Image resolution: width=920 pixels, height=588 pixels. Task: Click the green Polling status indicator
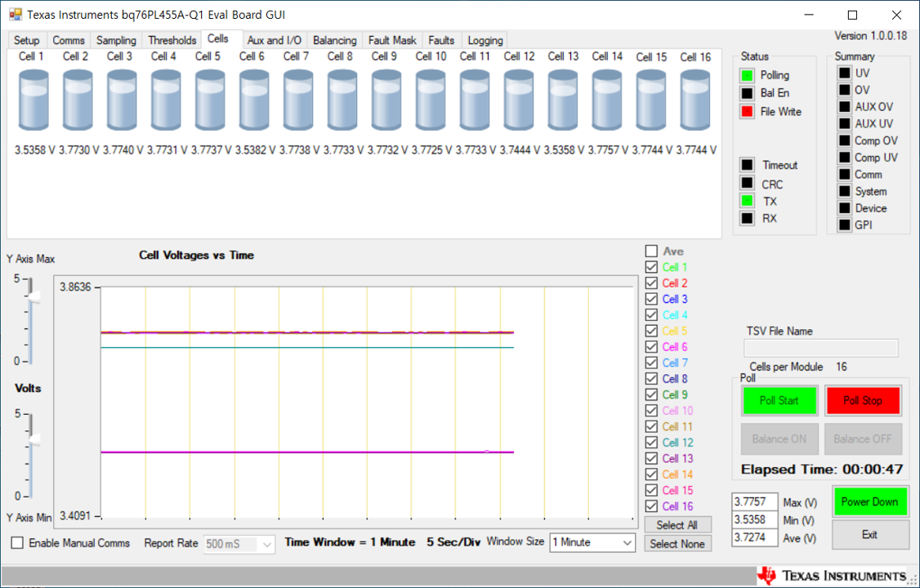pyautogui.click(x=747, y=75)
